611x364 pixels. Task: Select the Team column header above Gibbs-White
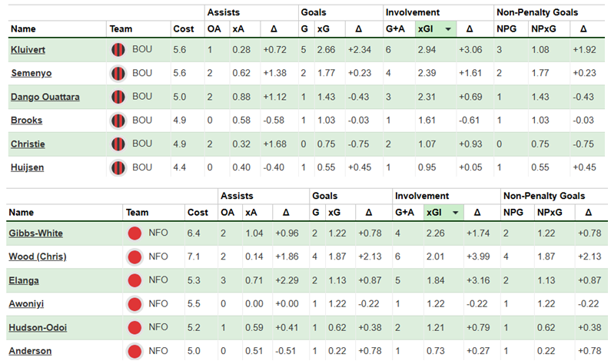(x=138, y=213)
